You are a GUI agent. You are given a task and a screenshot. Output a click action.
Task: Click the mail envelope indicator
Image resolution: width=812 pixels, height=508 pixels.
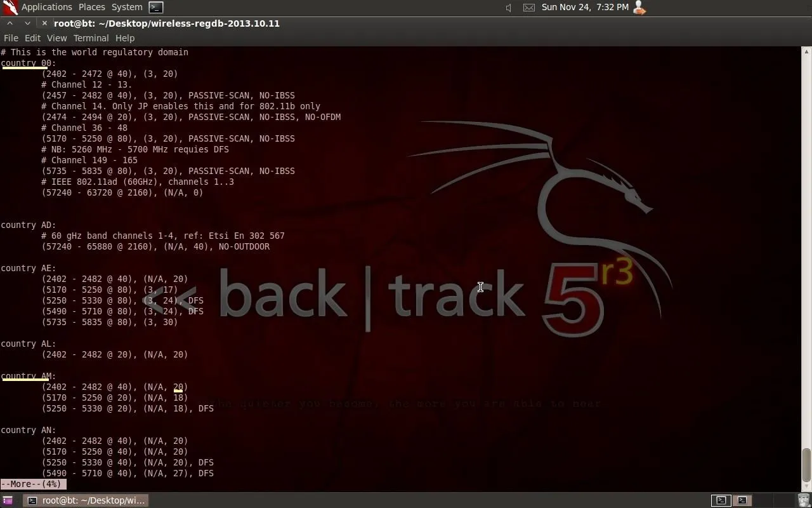tap(528, 8)
